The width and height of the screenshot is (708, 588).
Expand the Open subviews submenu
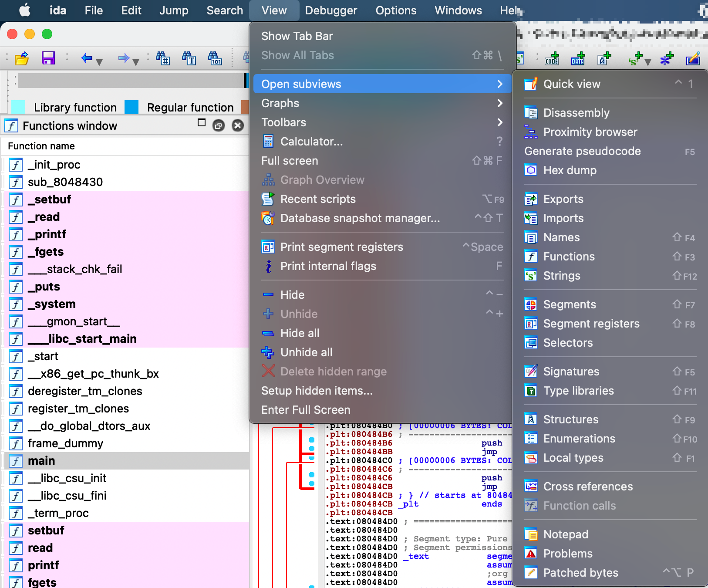coord(382,84)
